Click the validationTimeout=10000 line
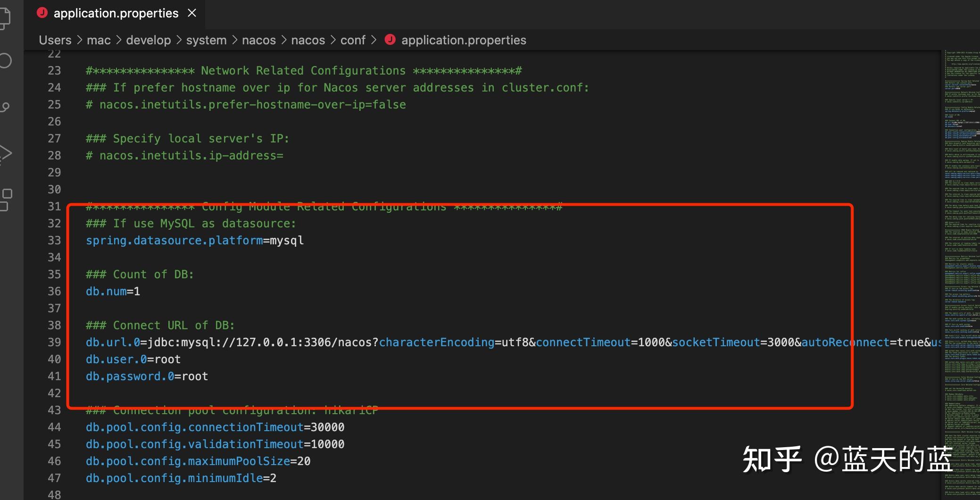This screenshot has width=980, height=500. [215, 444]
